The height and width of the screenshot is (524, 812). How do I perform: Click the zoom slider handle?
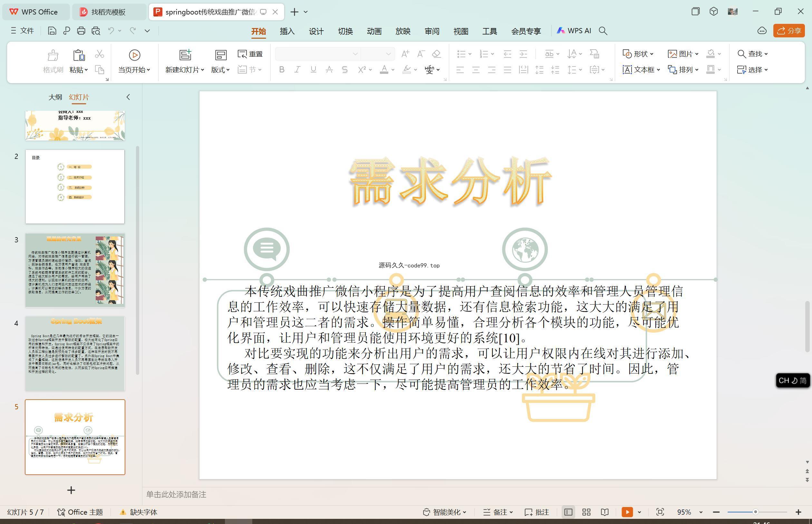click(755, 512)
